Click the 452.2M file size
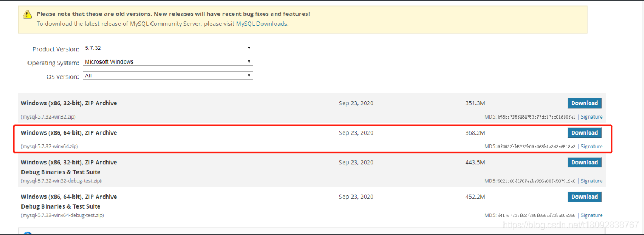 click(475, 197)
